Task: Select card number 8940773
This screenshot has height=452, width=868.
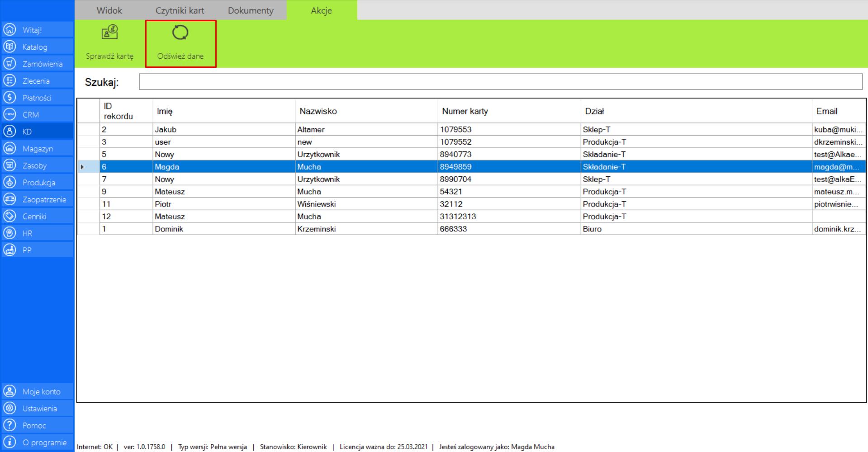Action: pos(509,154)
